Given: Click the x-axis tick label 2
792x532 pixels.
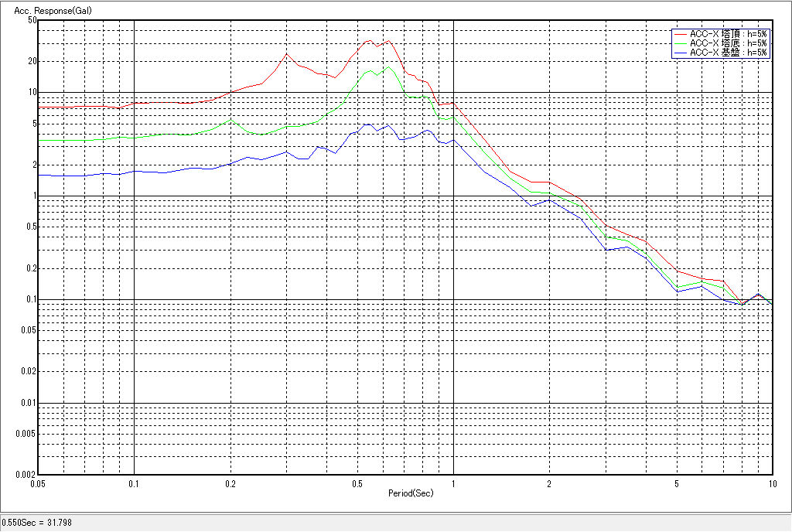Looking at the screenshot, I should coord(549,483).
